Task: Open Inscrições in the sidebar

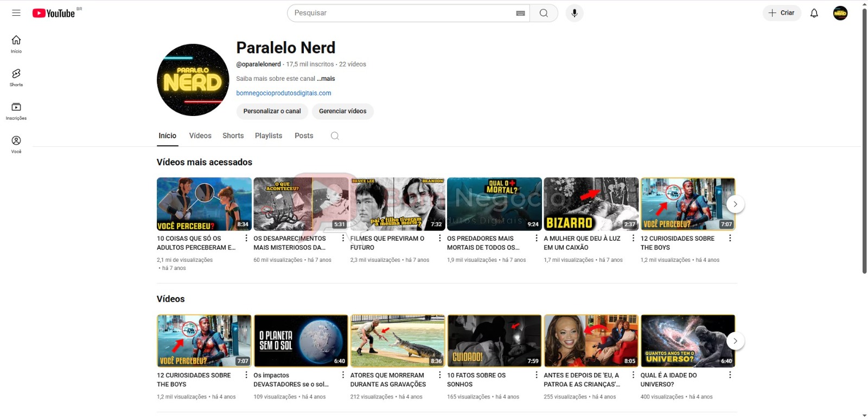Action: (16, 111)
